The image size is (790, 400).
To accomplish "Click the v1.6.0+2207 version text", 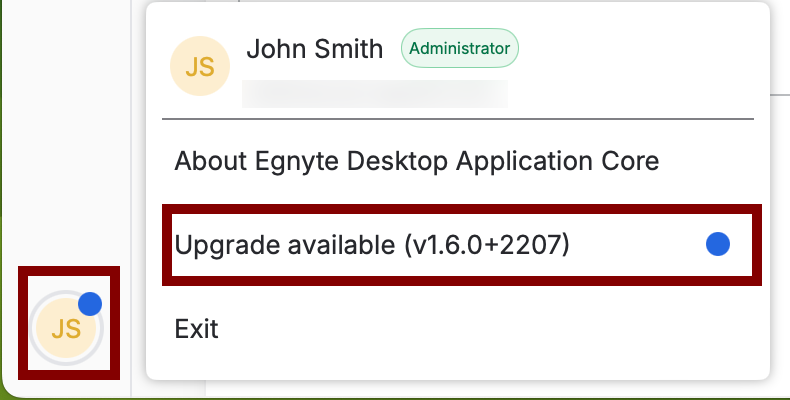I will (487, 245).
